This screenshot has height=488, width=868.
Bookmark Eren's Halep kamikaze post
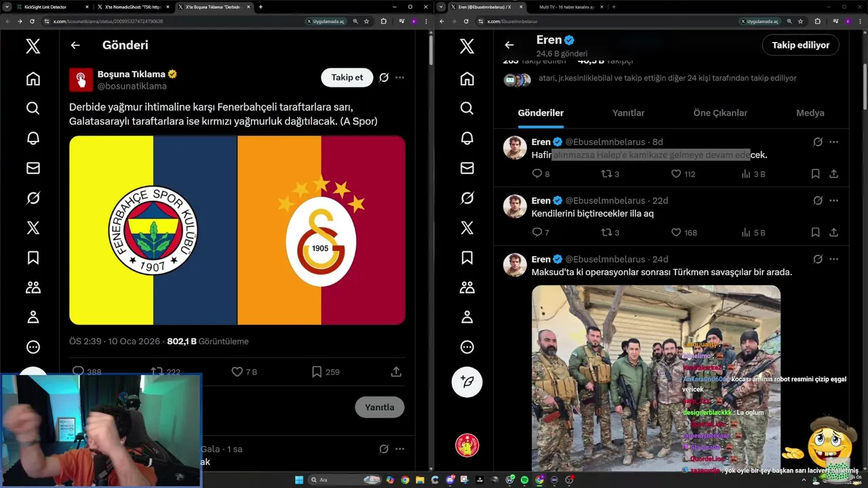(816, 174)
